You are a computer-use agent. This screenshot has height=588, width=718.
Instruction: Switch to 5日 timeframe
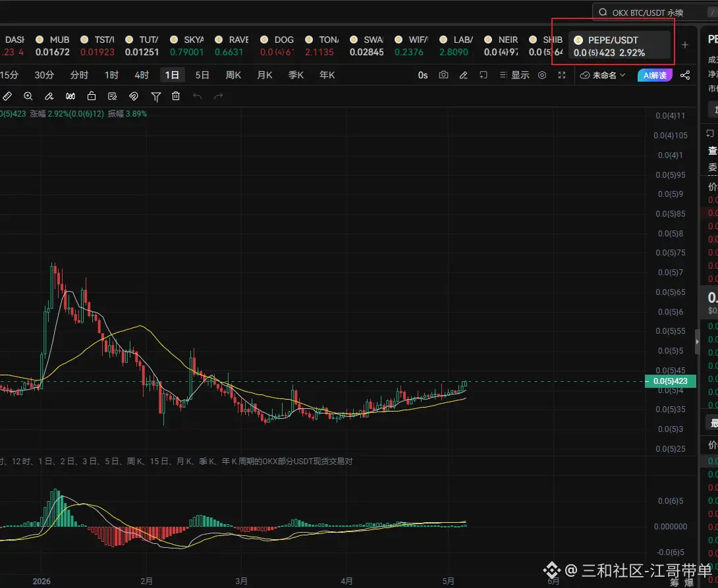click(202, 75)
